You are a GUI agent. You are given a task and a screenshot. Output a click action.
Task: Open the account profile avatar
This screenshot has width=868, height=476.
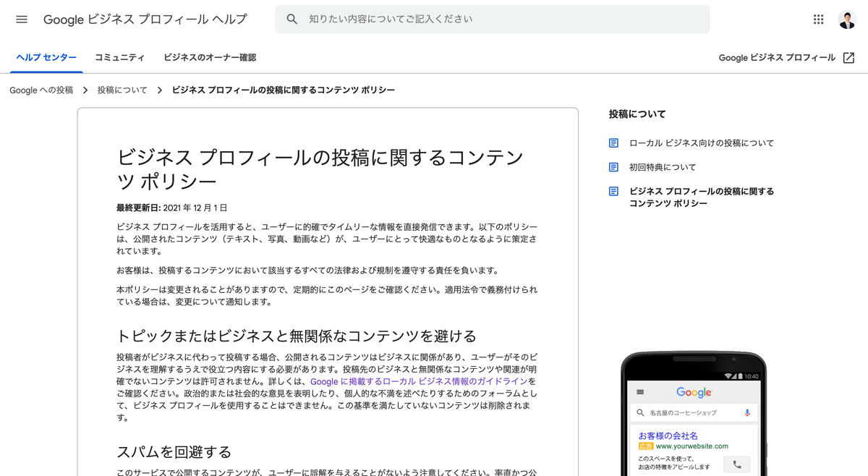point(847,20)
